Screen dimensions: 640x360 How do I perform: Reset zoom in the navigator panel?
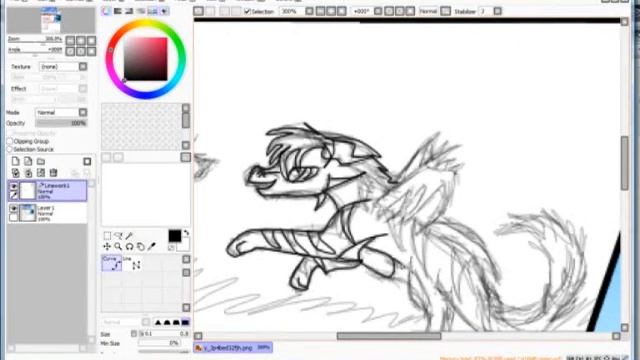(91, 40)
